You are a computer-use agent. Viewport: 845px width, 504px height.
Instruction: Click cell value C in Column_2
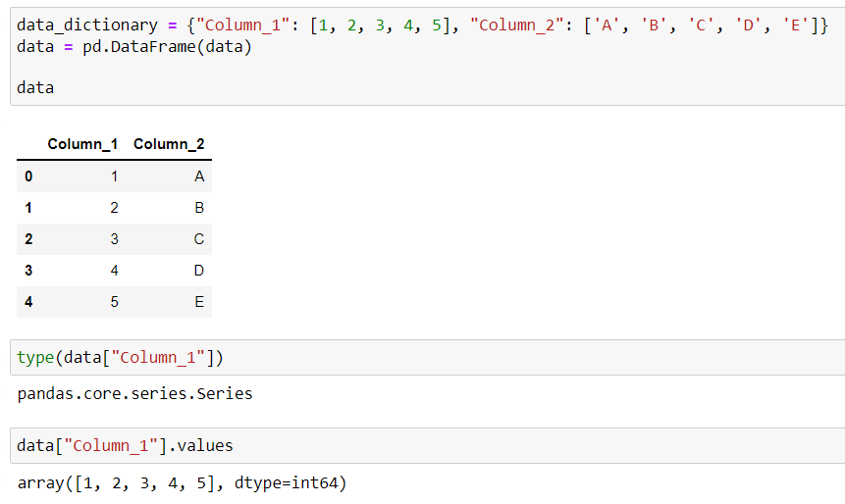pos(199,239)
